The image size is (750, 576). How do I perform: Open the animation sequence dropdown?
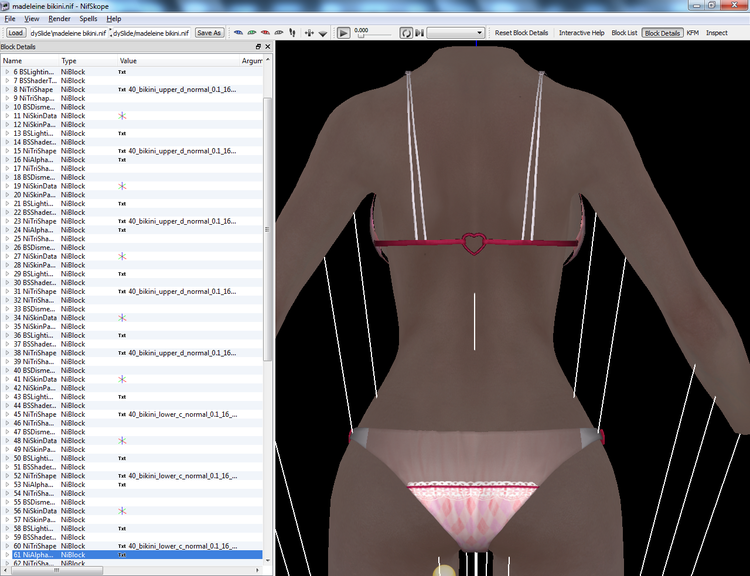coord(456,33)
